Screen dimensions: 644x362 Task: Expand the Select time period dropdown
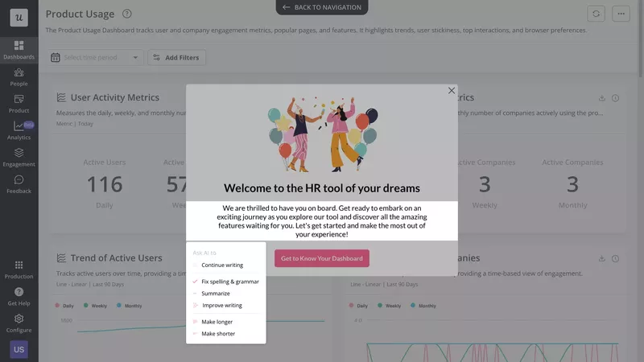pos(95,58)
